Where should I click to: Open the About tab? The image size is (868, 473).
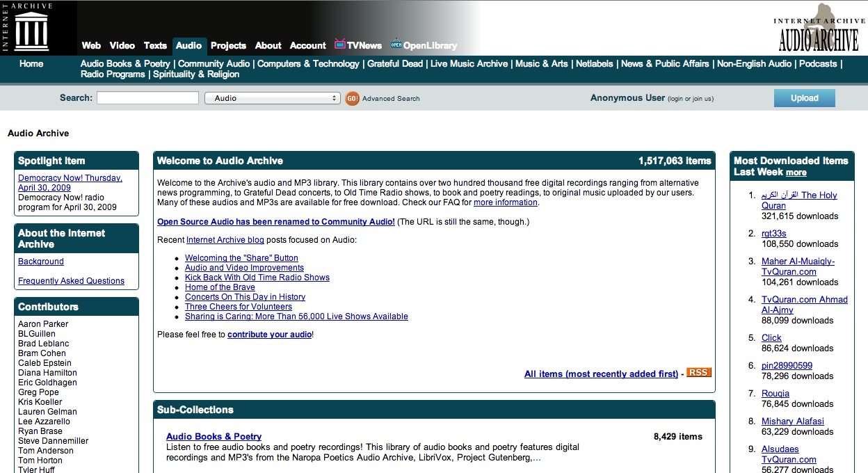point(268,45)
